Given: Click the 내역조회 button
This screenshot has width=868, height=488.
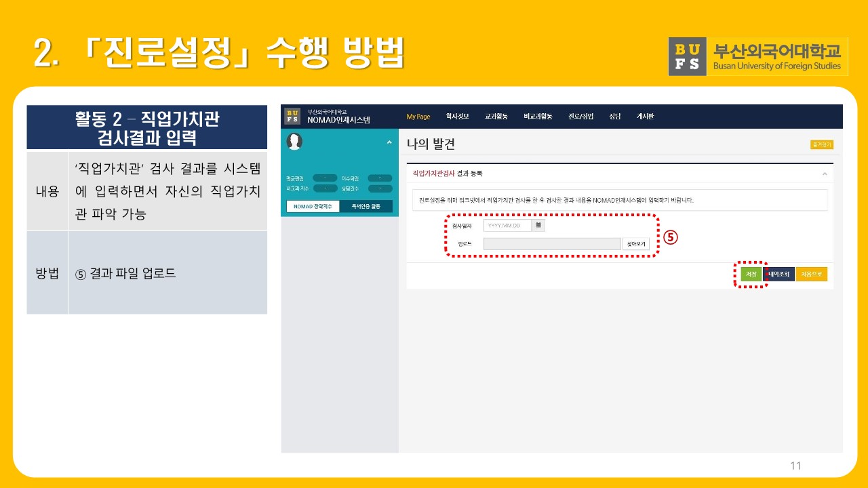Looking at the screenshot, I should [x=778, y=274].
